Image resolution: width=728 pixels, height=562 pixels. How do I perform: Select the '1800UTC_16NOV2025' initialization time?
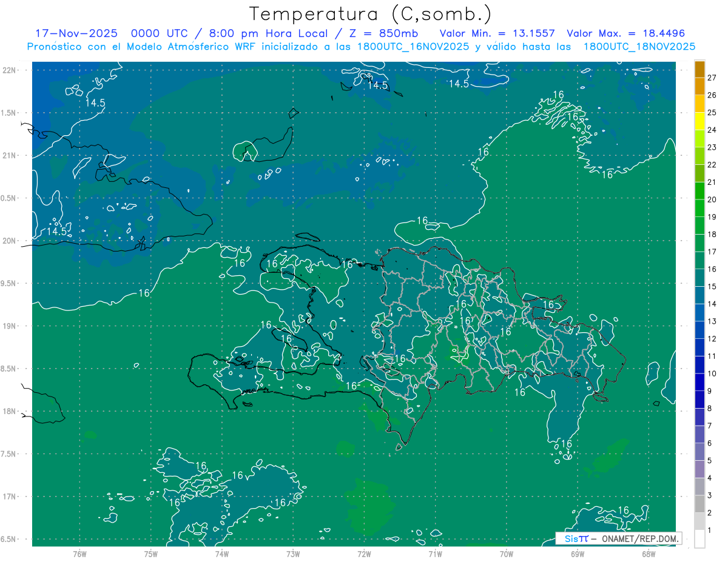pos(413,47)
